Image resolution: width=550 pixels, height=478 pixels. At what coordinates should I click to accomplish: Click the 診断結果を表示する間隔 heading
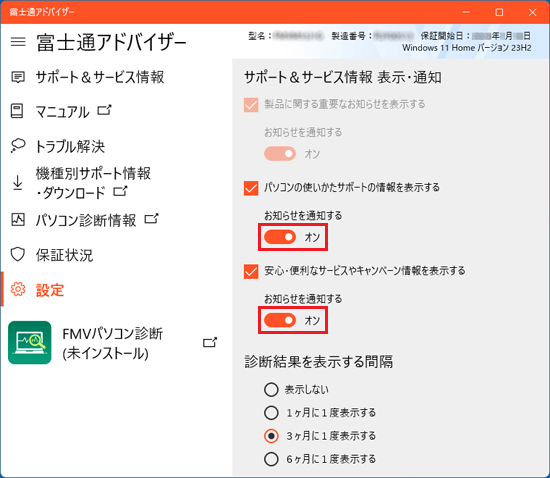pyautogui.click(x=318, y=362)
